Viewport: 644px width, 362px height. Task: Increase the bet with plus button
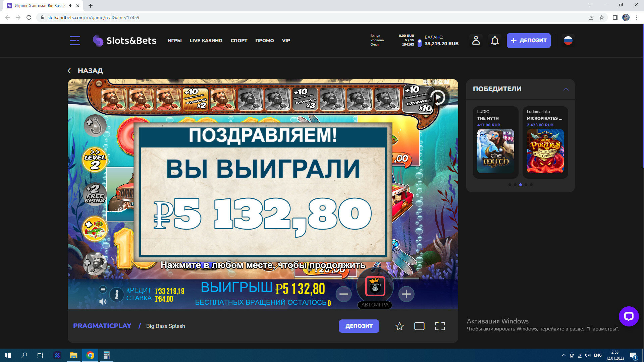click(x=406, y=294)
